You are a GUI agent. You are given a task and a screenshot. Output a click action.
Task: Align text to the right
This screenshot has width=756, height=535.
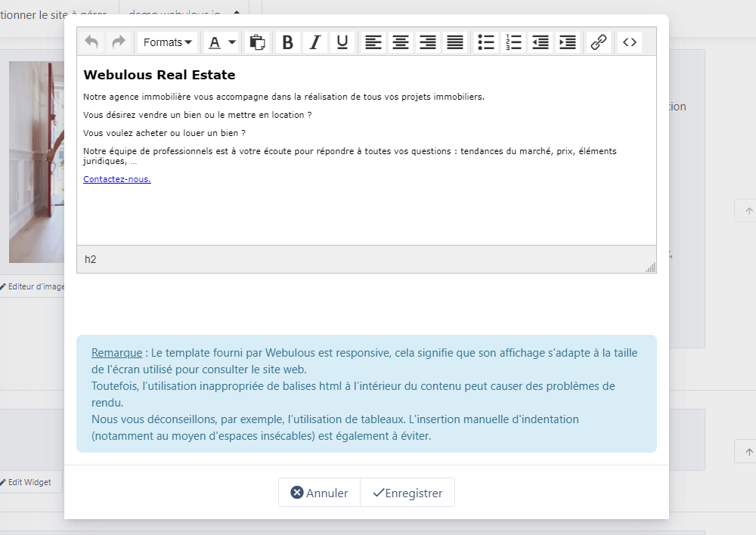(428, 42)
